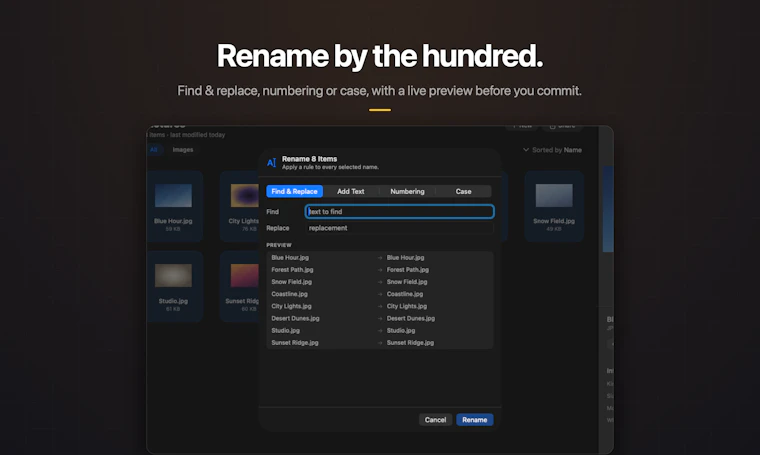Select the Find & Replace tab
Viewport: 760px width, 455px height.
point(294,191)
